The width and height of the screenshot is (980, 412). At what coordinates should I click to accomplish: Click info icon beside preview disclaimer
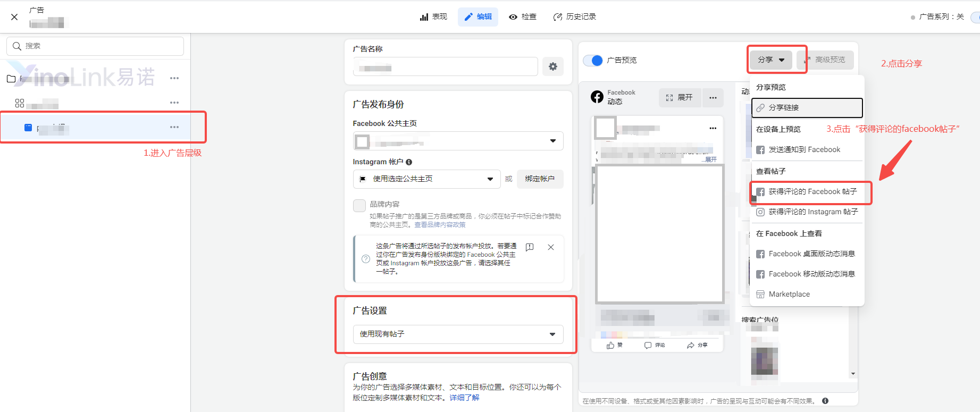click(x=825, y=401)
